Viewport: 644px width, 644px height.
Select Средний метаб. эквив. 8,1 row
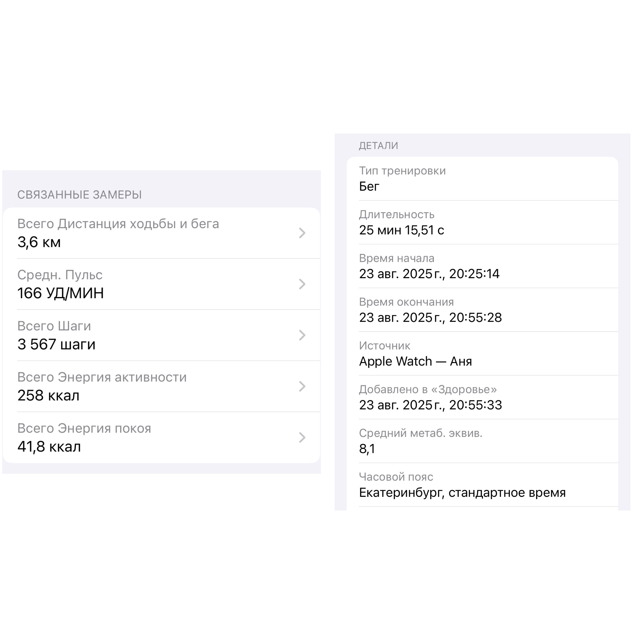[482, 441]
